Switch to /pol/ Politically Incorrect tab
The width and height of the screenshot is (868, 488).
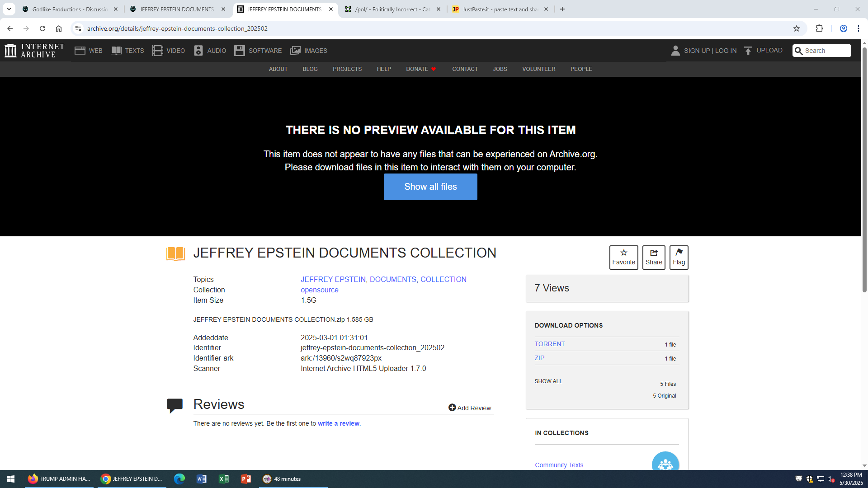pyautogui.click(x=392, y=9)
